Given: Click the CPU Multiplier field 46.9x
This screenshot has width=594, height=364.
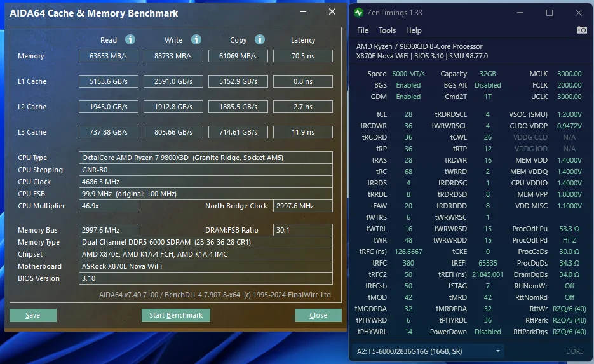Looking at the screenshot, I should [x=109, y=206].
